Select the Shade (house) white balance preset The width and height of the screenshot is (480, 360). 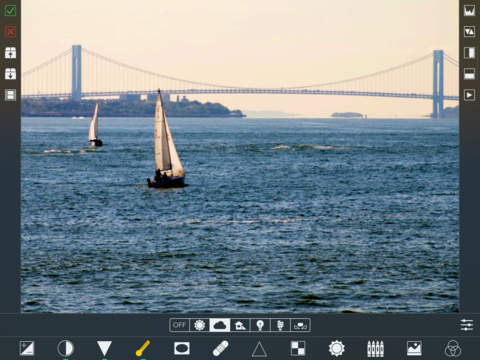(240, 325)
